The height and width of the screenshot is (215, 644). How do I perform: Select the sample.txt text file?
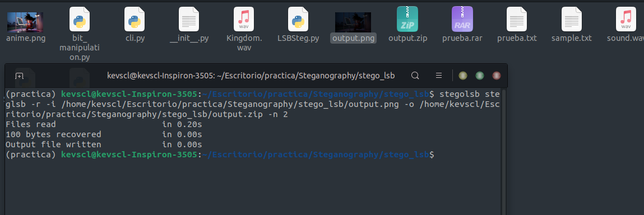click(572, 19)
